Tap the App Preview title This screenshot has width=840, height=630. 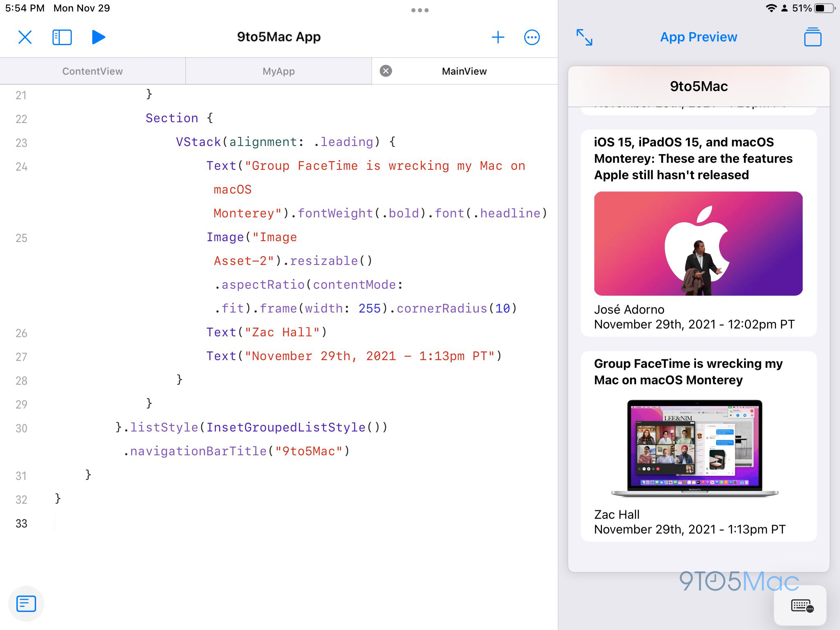pyautogui.click(x=698, y=37)
